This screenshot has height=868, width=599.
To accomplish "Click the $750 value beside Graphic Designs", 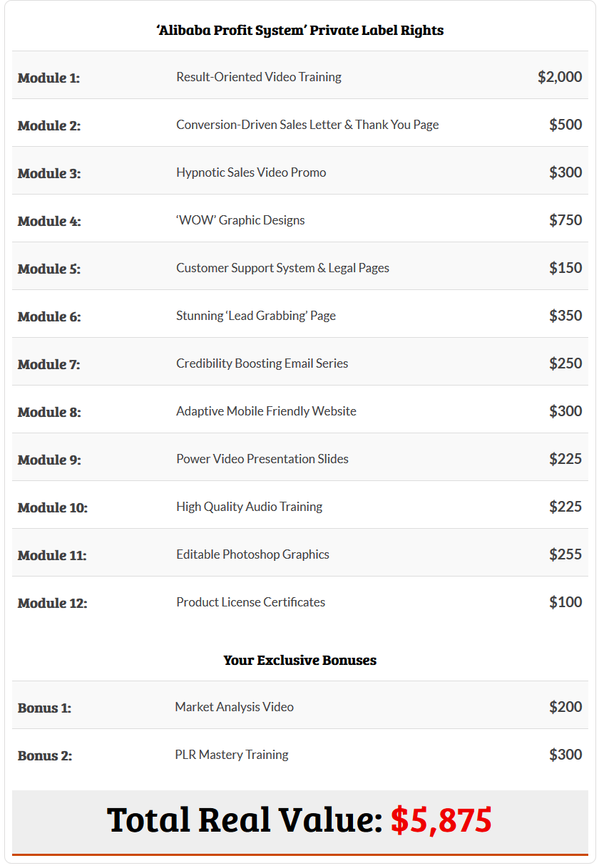I will click(565, 220).
